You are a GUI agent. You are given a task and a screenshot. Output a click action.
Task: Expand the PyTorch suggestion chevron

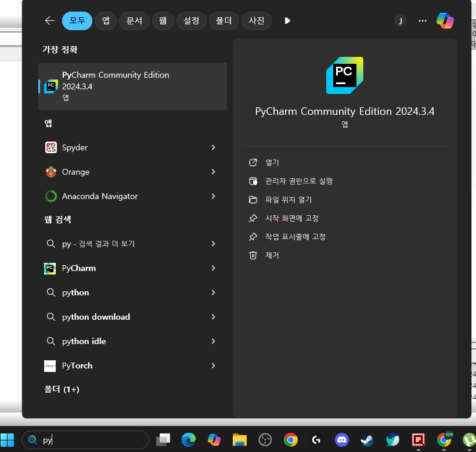tap(214, 366)
